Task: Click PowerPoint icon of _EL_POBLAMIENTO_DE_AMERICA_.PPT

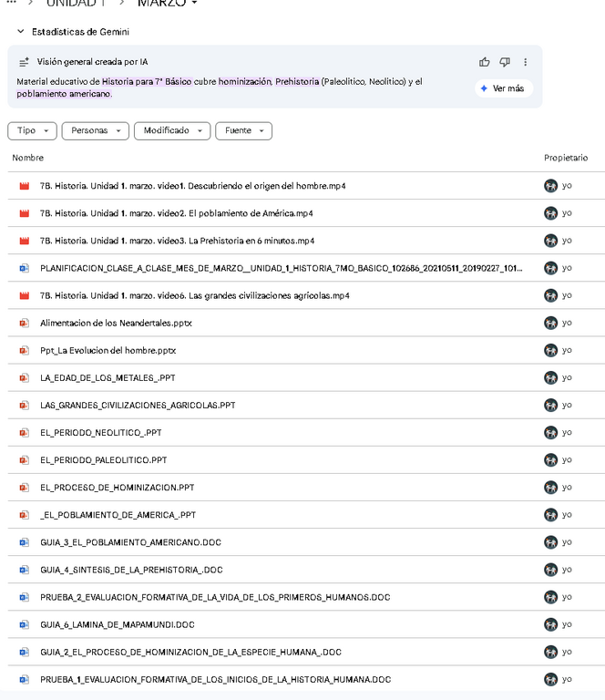Action: point(25,515)
